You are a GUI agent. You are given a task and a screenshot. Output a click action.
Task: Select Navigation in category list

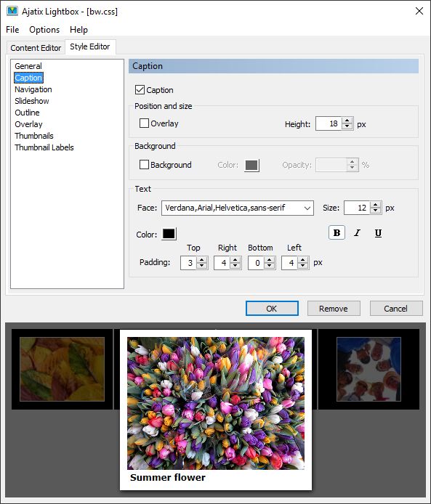33,89
